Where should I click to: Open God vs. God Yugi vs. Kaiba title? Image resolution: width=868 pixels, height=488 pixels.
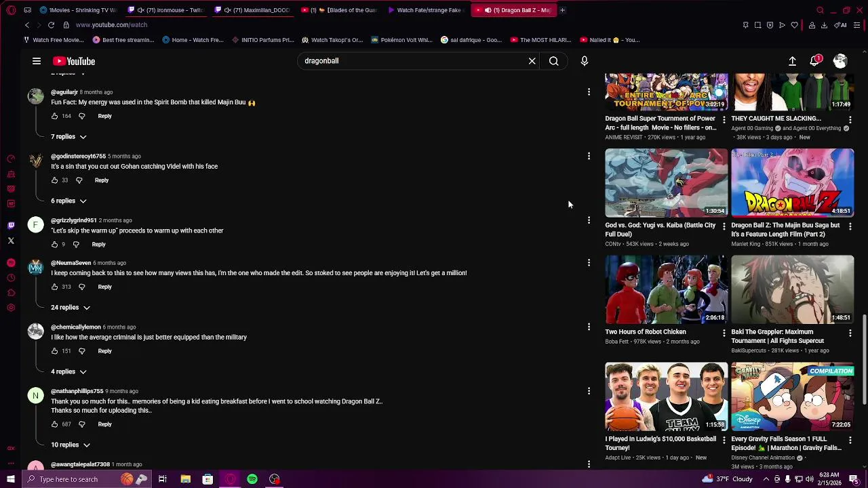pyautogui.click(x=660, y=230)
